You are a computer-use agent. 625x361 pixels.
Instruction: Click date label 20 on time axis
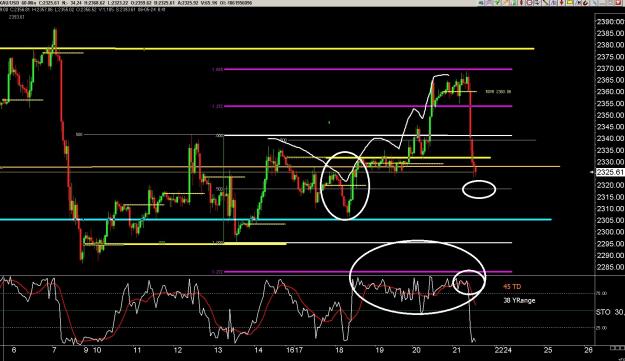pos(416,350)
